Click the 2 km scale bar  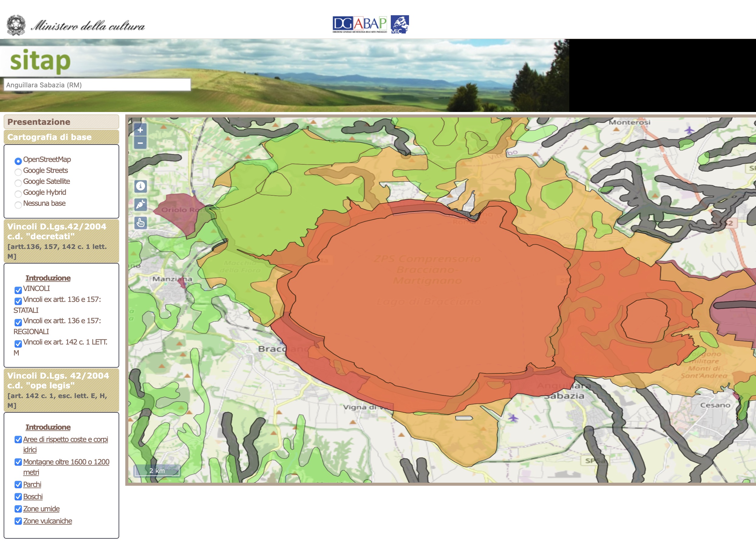(157, 471)
